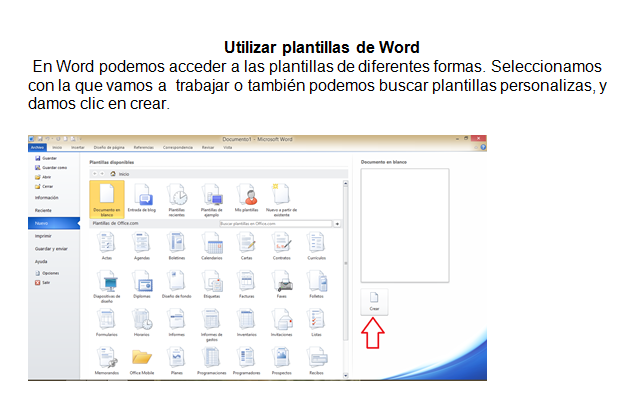Open the Planes template category
Viewport: 625px width, 419px height.
177,360
